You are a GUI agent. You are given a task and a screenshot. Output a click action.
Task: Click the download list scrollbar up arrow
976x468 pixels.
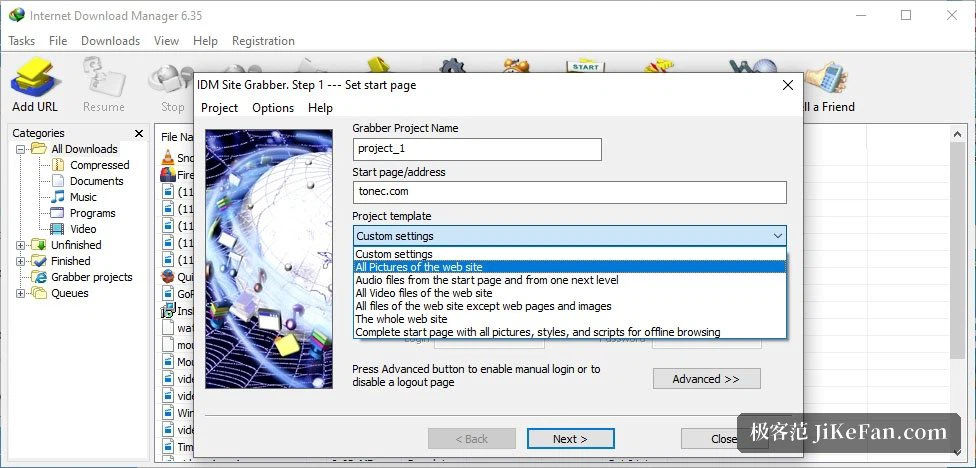(959, 133)
